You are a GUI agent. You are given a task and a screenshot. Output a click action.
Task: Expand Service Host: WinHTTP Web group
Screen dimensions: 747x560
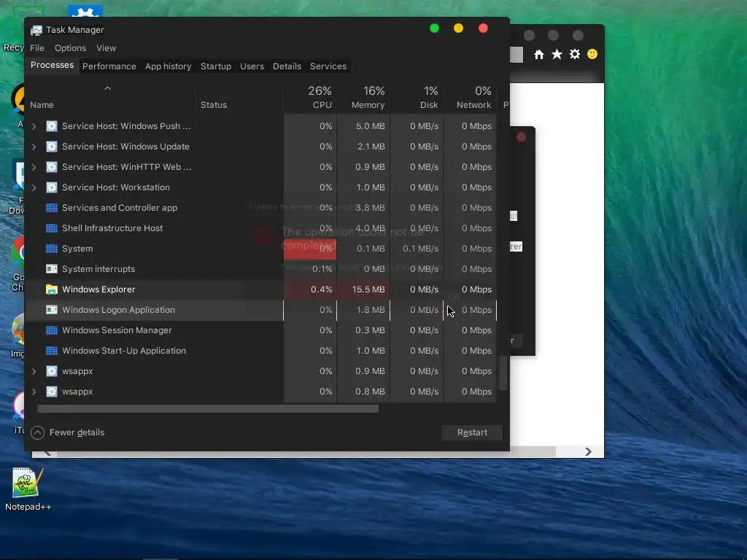pyautogui.click(x=34, y=167)
